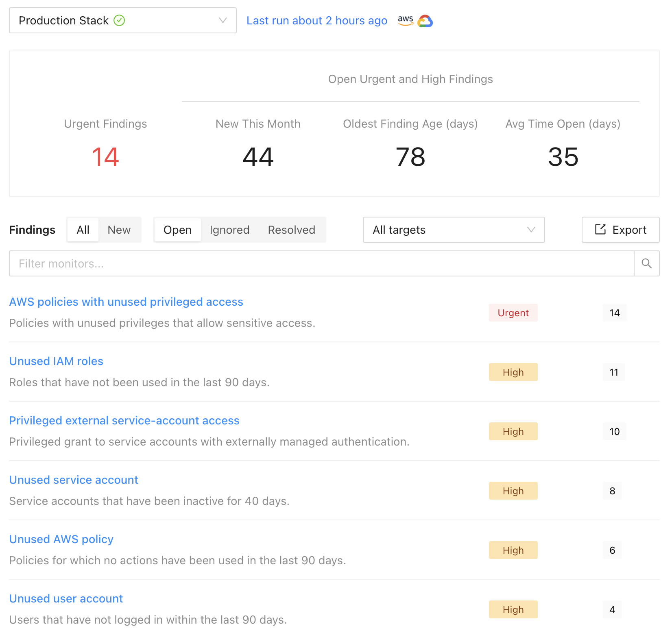672x635 pixels.
Task: Export the findings list
Action: pos(620,230)
